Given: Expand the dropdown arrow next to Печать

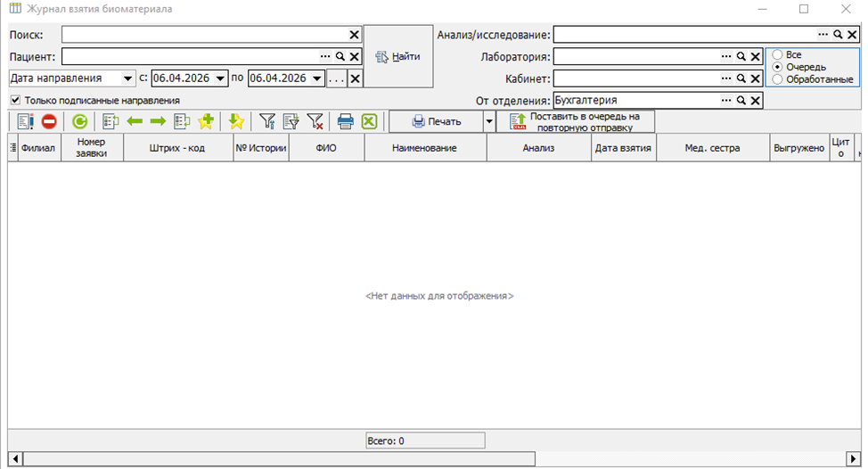Looking at the screenshot, I should 488,122.
